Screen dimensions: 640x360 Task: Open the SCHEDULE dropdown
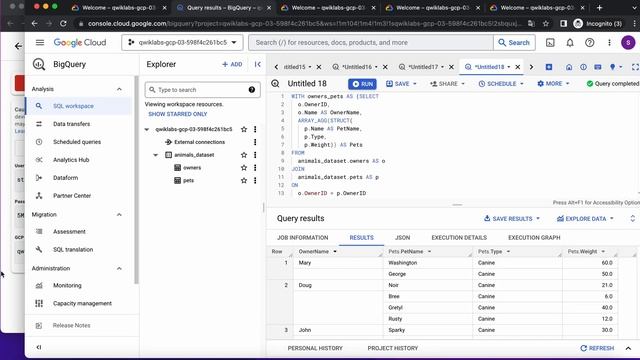[501, 84]
